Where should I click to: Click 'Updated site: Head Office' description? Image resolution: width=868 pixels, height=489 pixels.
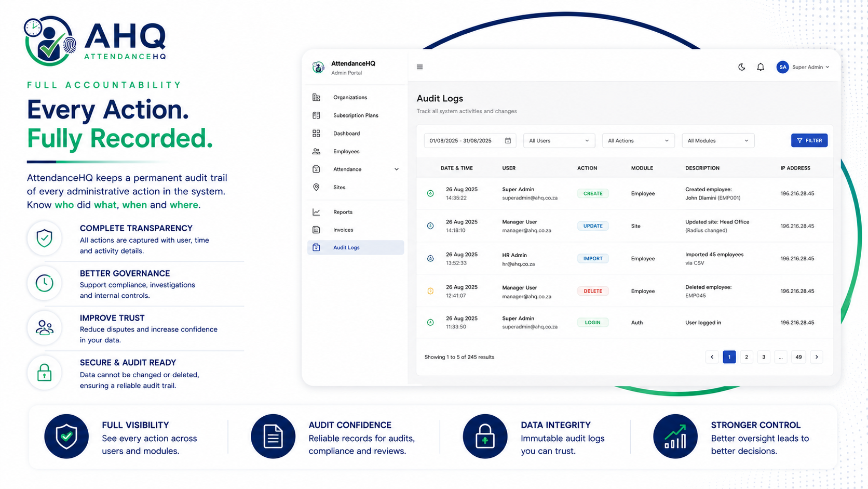(x=717, y=222)
